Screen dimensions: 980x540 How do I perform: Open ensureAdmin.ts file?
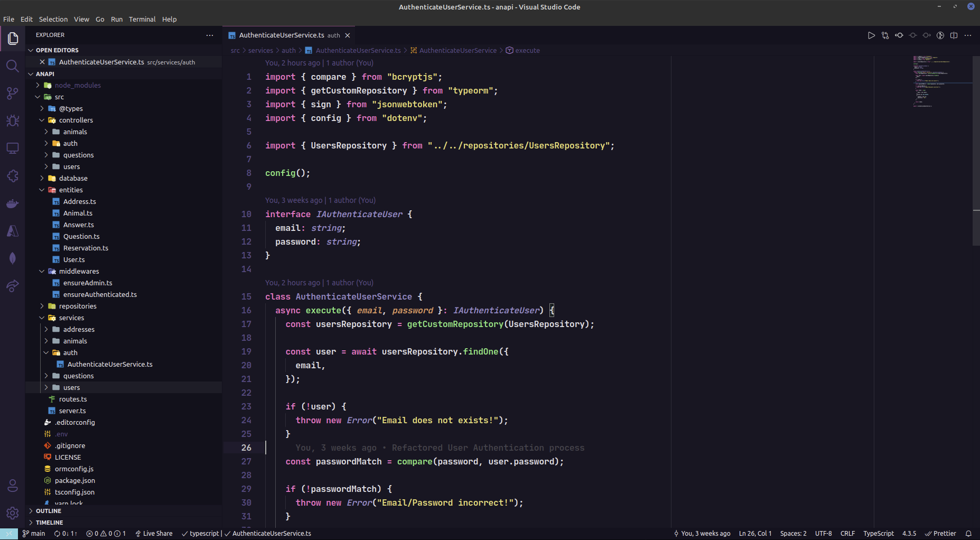tap(124, 283)
